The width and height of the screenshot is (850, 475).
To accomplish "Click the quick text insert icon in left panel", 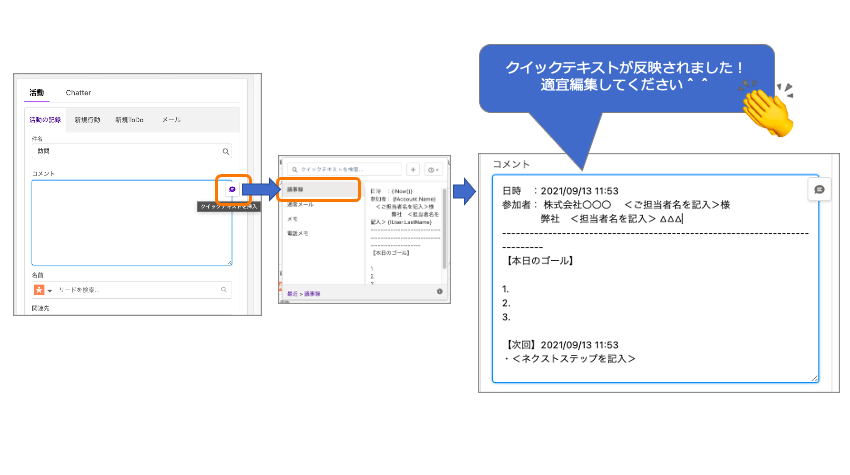I will pyautogui.click(x=233, y=189).
